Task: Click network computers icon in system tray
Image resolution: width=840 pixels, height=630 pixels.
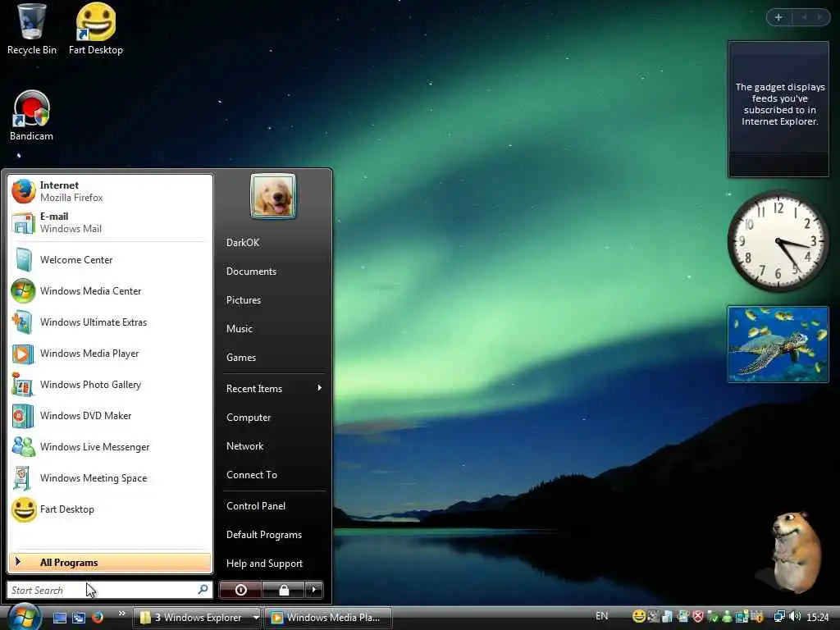Action: (x=779, y=617)
